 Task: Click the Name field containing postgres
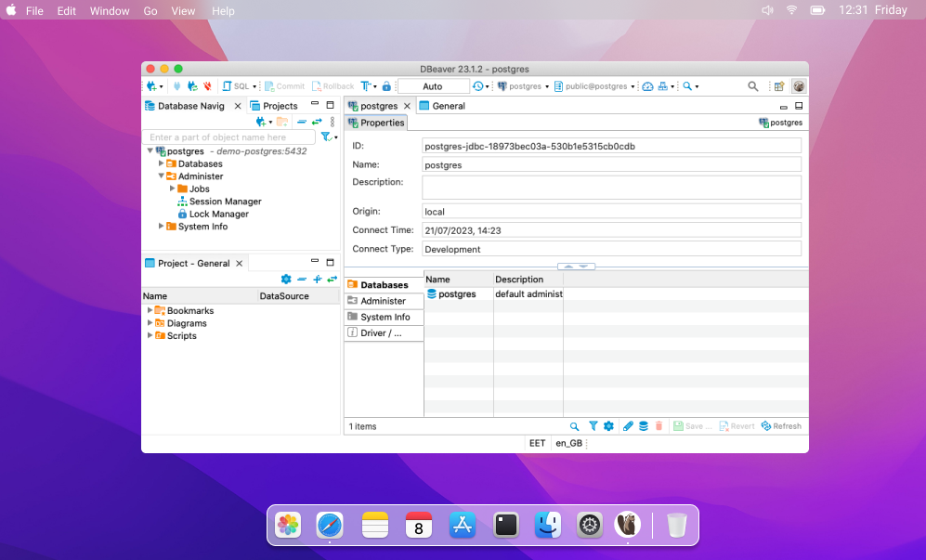[x=612, y=164]
